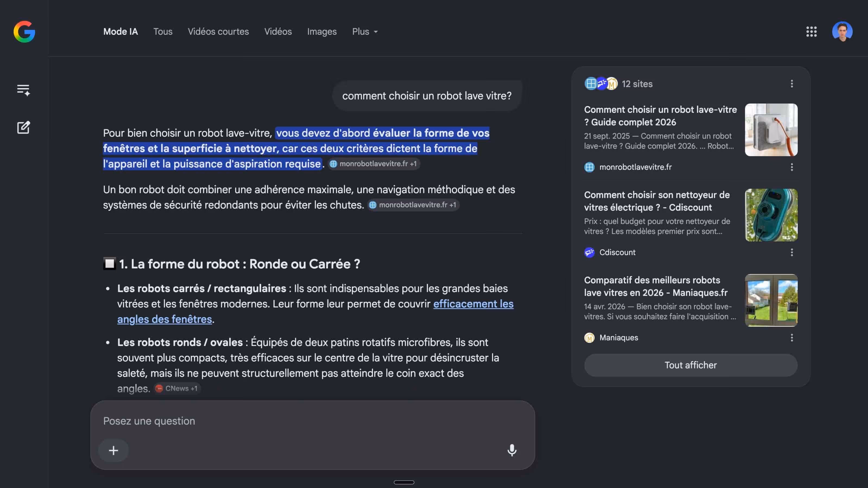Viewport: 868px width, 488px height.
Task: Open the 12 sites panel options menu
Action: pyautogui.click(x=792, y=84)
